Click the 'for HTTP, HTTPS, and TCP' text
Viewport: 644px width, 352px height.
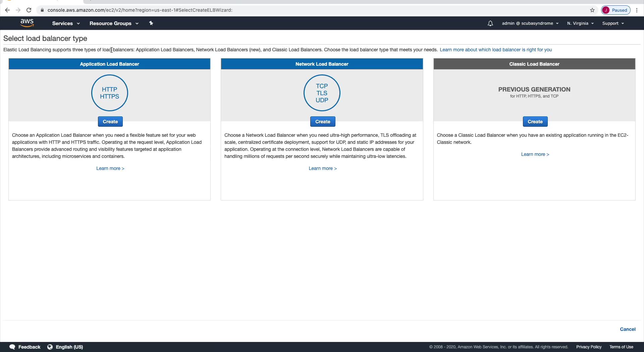(x=534, y=96)
